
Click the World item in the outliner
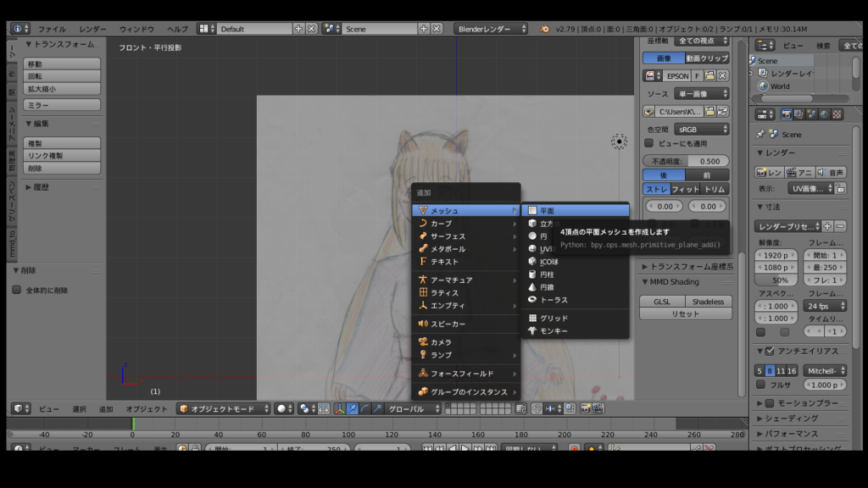tap(779, 86)
